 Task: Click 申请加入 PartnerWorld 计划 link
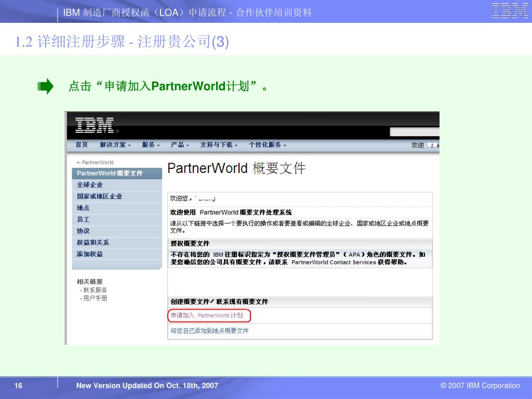pos(207,315)
